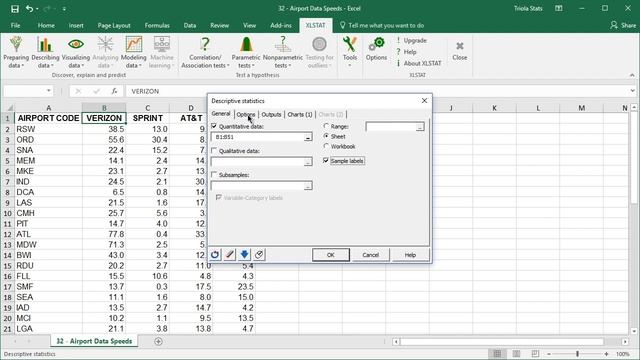Click the vertical scrollbar down arrow
640x360 pixels.
[633, 331]
